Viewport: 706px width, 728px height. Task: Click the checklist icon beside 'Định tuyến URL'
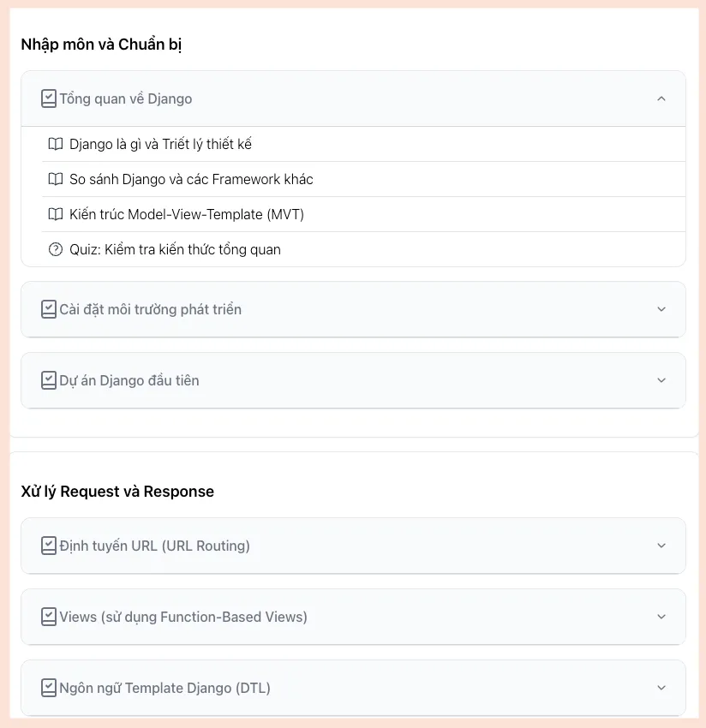pyautogui.click(x=49, y=546)
